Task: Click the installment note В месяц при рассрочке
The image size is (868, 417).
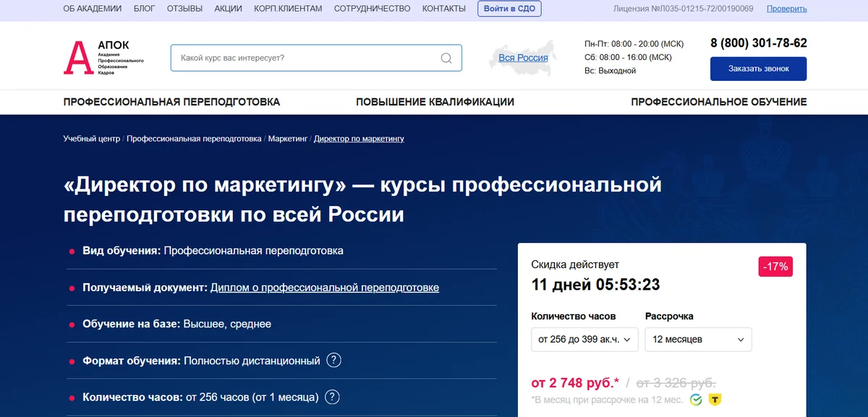Action: pyautogui.click(x=607, y=400)
